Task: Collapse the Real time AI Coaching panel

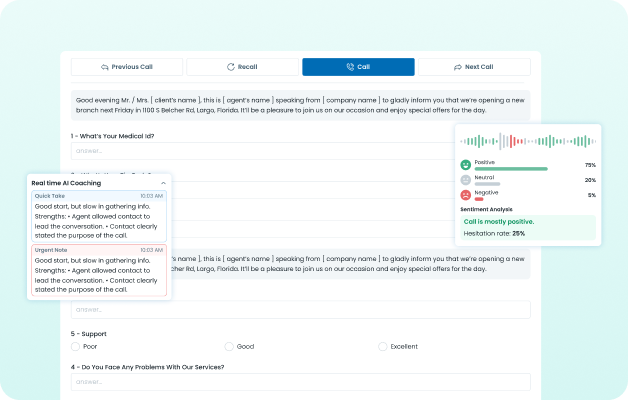Action: pyautogui.click(x=163, y=183)
